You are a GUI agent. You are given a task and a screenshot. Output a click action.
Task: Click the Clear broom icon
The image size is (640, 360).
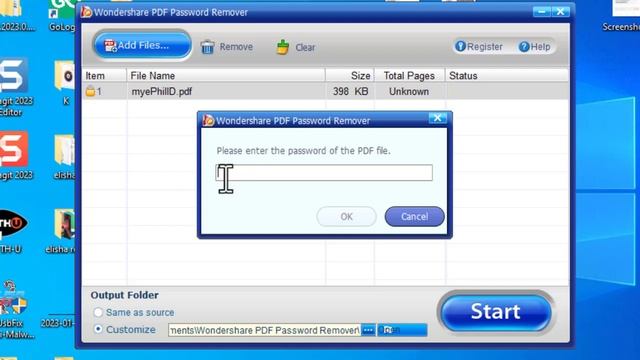tap(282, 47)
